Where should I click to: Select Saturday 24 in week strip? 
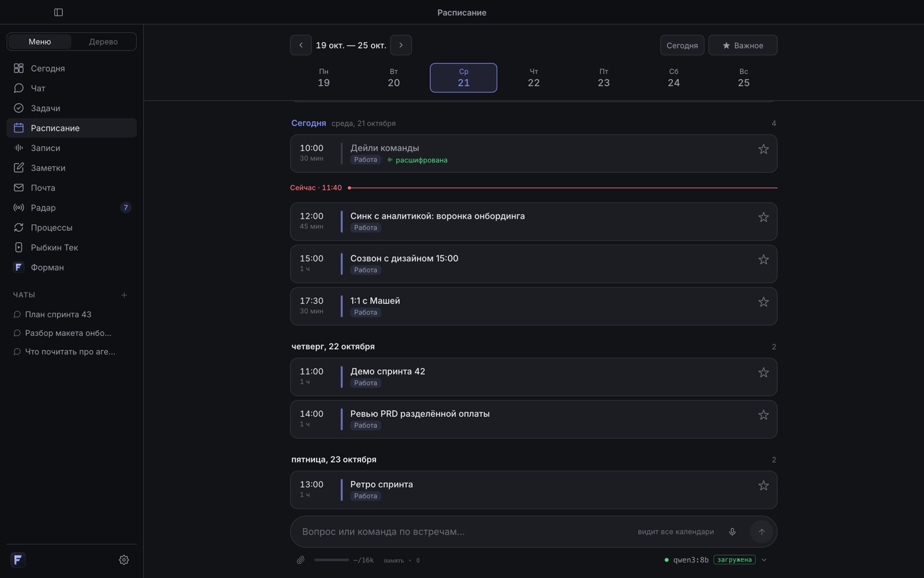pos(673,77)
